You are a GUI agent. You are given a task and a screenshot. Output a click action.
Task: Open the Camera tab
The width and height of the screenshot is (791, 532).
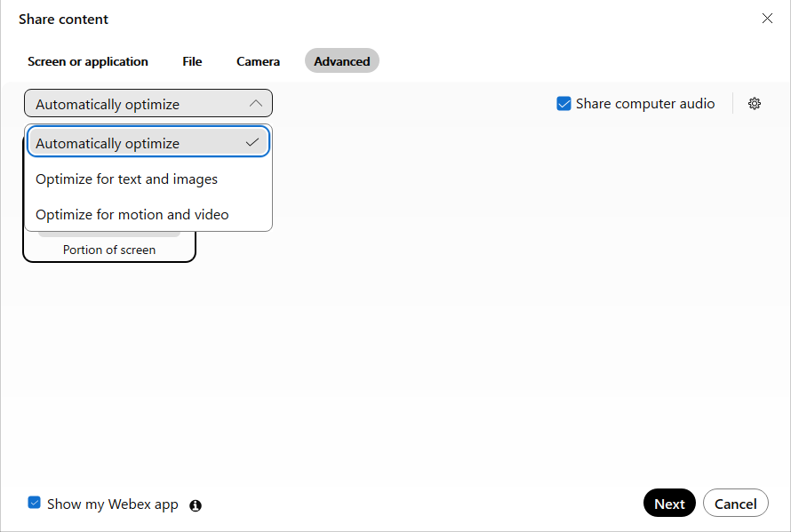tap(259, 61)
